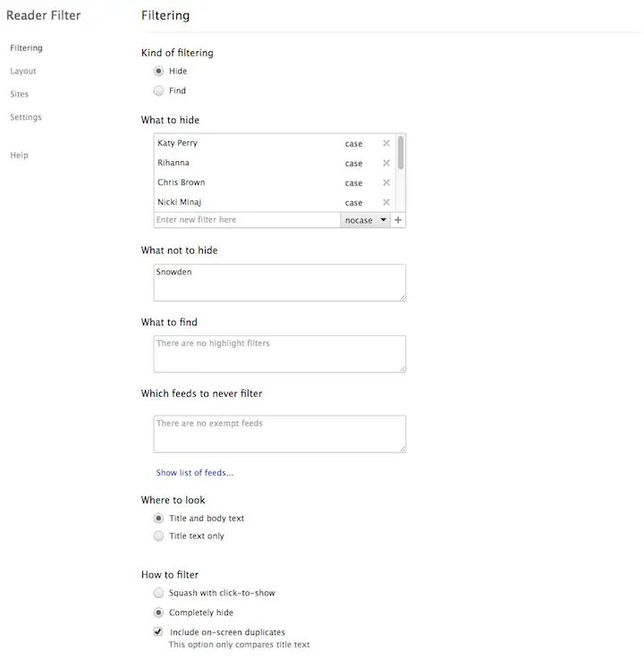This screenshot has width=644, height=659.
Task: Select the Nicki Minaj filter text
Action: coord(180,202)
